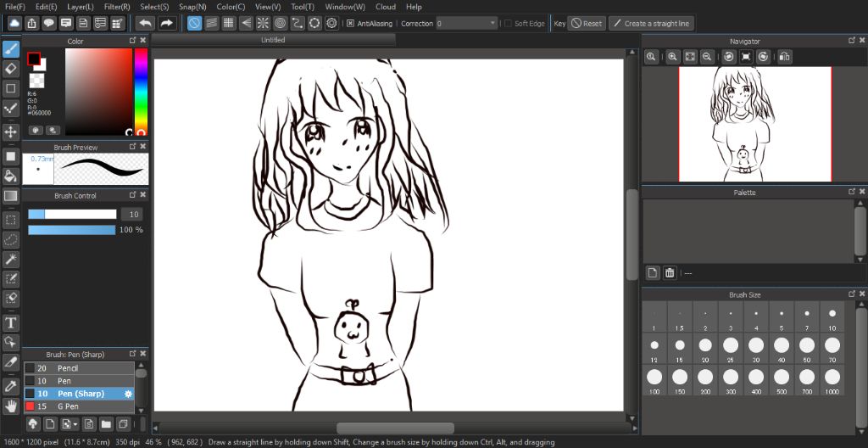Undock the Brush Control panel
The width and height of the screenshot is (868, 448).
133,194
